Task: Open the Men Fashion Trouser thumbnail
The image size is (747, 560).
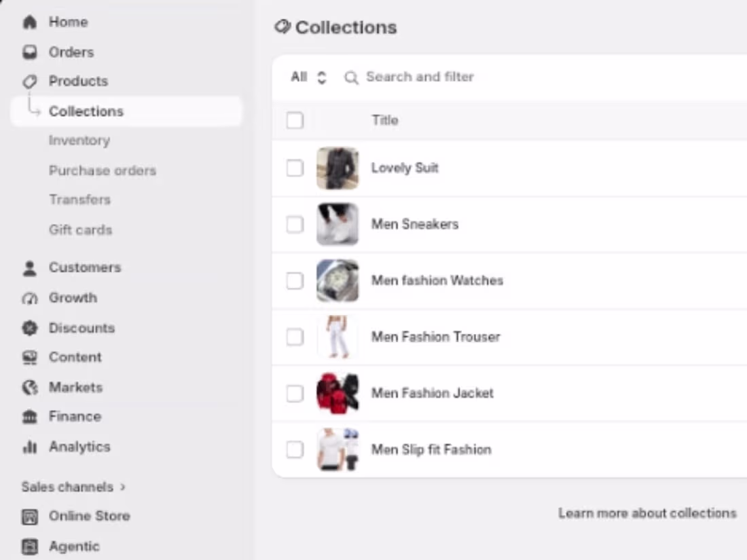Action: pos(338,337)
